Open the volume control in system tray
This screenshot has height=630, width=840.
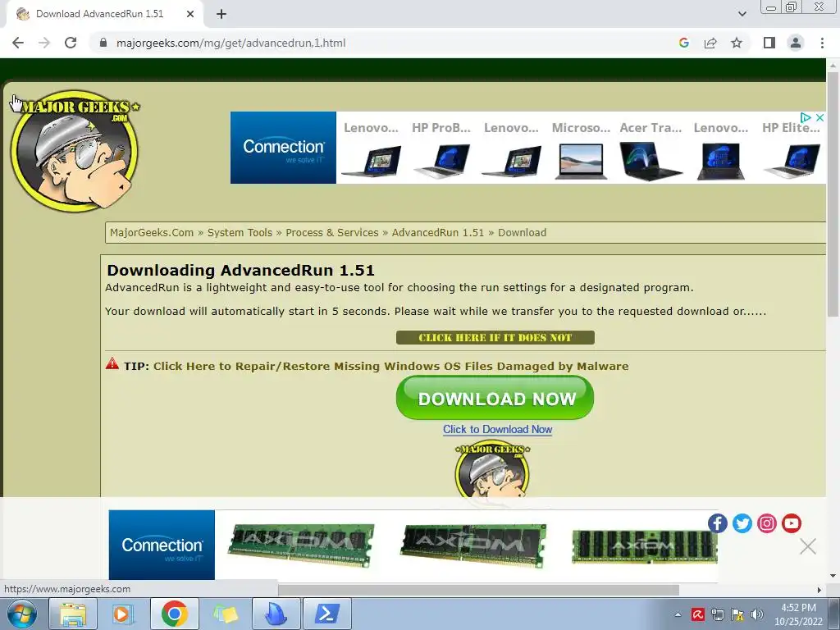756,614
